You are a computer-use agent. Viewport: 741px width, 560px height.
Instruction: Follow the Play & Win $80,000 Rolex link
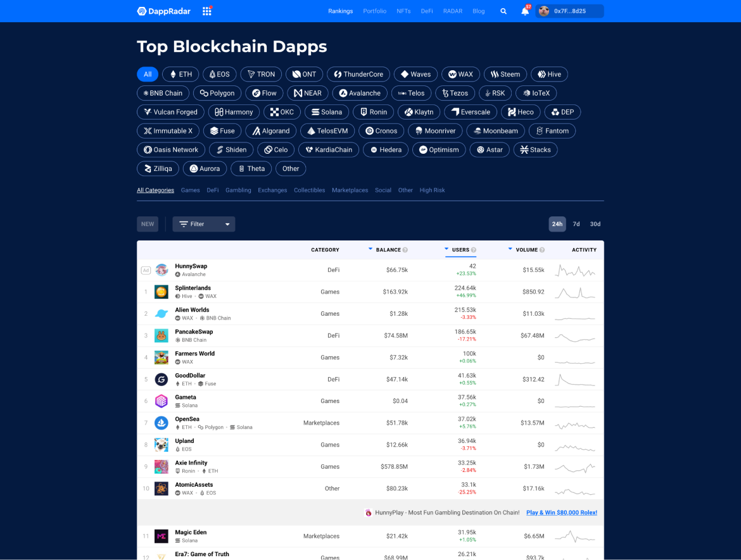coord(561,513)
